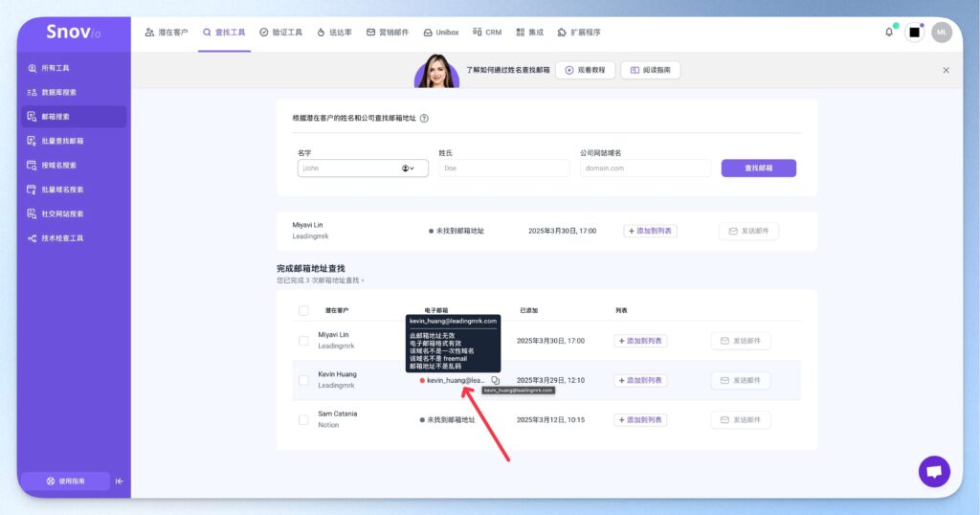980x515 pixels.
Task: Click disabled 发送邮件 for top Miyavi Lin result
Action: tap(748, 231)
